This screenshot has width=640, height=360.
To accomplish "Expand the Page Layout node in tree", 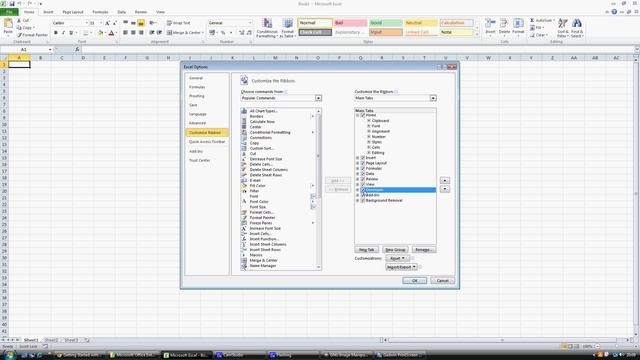I will [x=358, y=163].
